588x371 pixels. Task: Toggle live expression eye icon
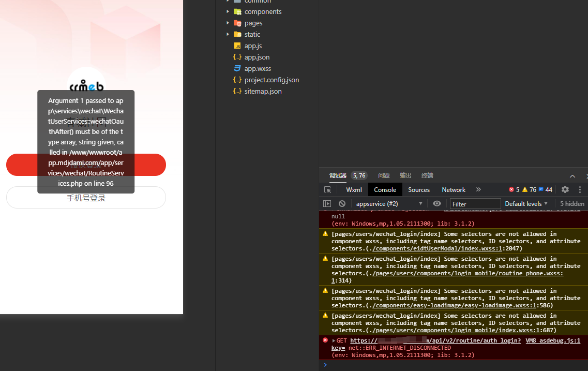coord(437,203)
